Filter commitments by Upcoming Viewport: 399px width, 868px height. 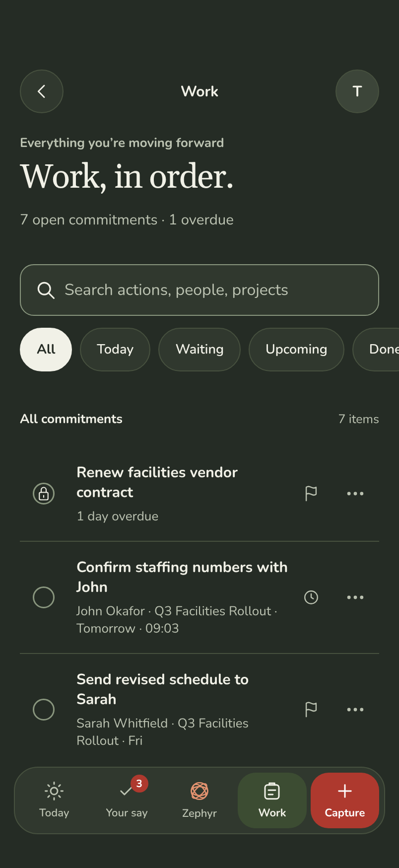coord(296,350)
